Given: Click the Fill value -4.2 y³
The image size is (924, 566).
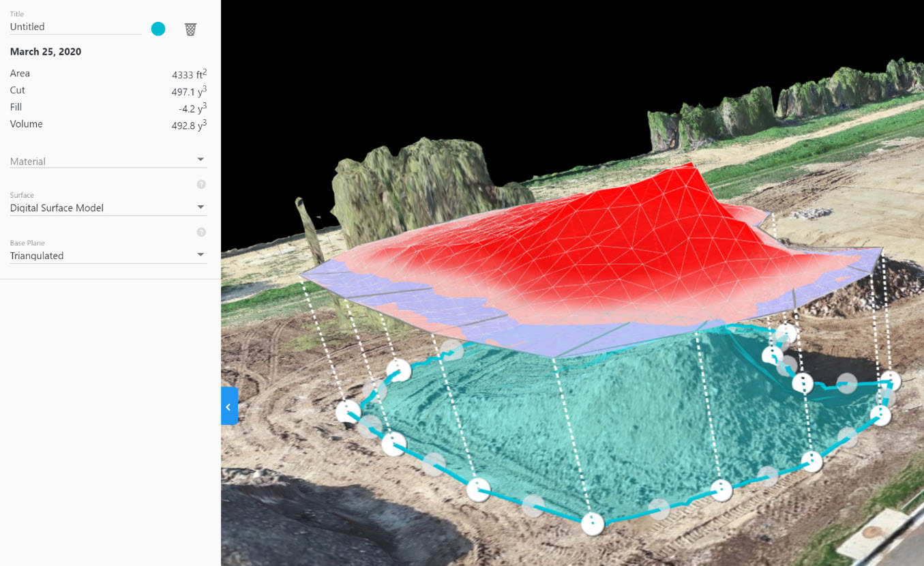Looking at the screenshot, I should [192, 108].
